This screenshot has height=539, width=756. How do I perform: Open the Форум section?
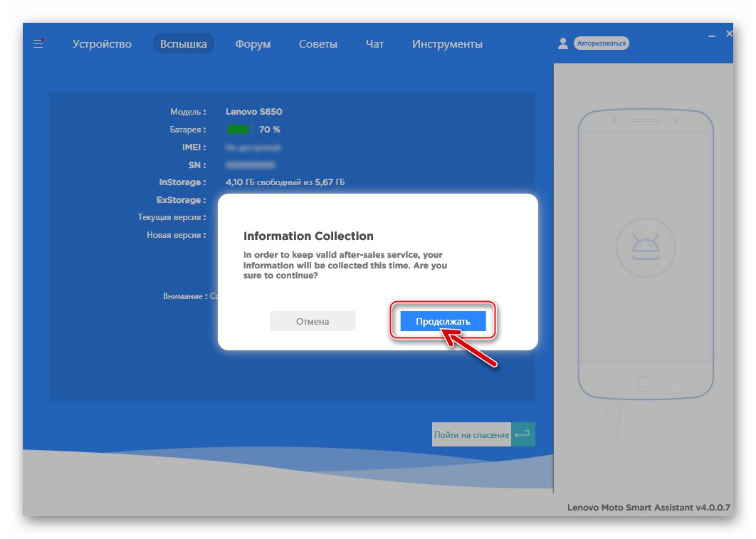[x=253, y=44]
